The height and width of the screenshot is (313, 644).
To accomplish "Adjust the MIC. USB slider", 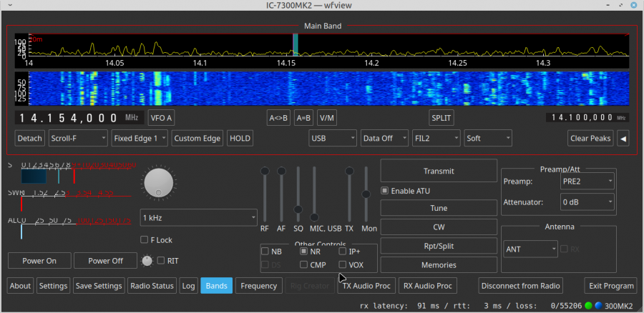I will [x=314, y=194].
